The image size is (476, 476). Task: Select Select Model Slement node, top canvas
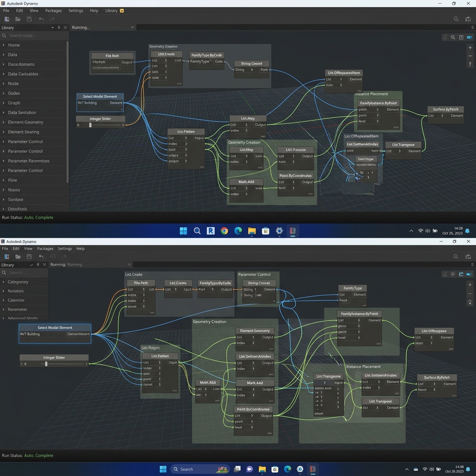(100, 103)
